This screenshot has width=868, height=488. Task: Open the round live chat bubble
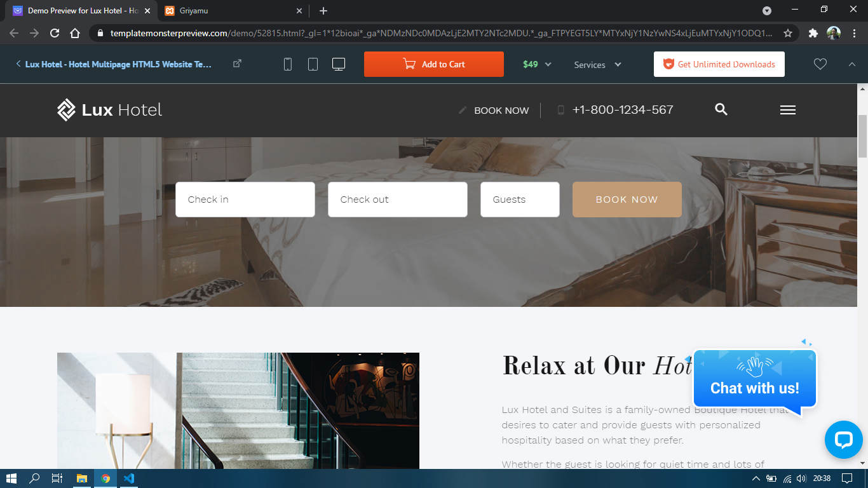click(843, 440)
